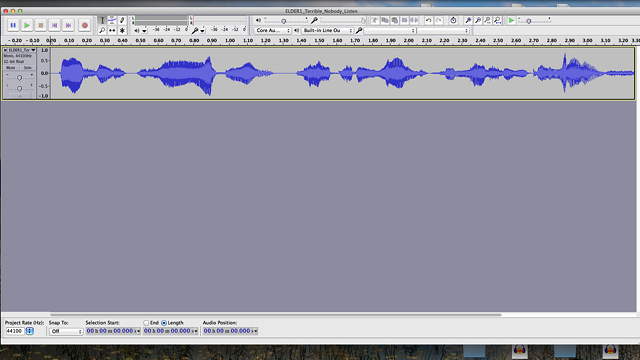This screenshot has width=640, height=360.
Task: Click the Copy icon in edit toolbar
Action: coord(384,20)
